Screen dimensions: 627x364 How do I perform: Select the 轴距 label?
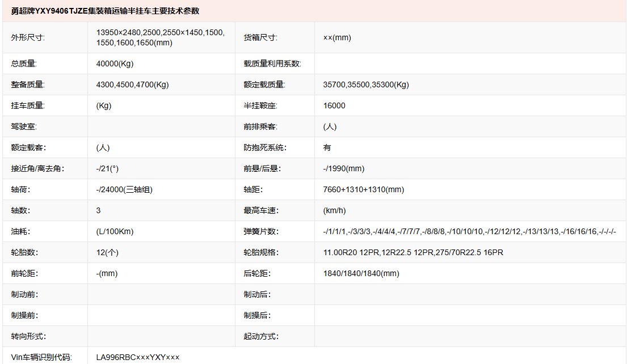pyautogui.click(x=253, y=189)
